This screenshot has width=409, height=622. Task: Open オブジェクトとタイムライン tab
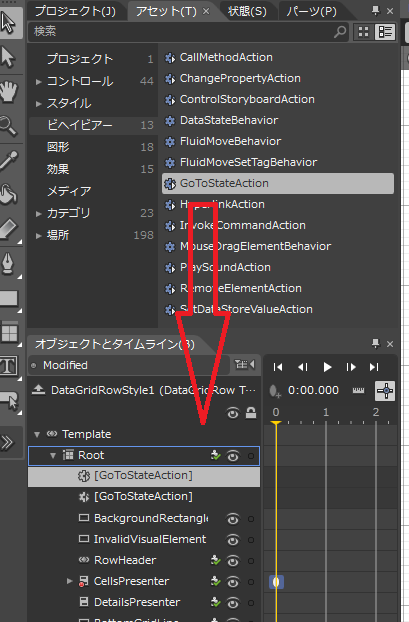click(x=115, y=344)
